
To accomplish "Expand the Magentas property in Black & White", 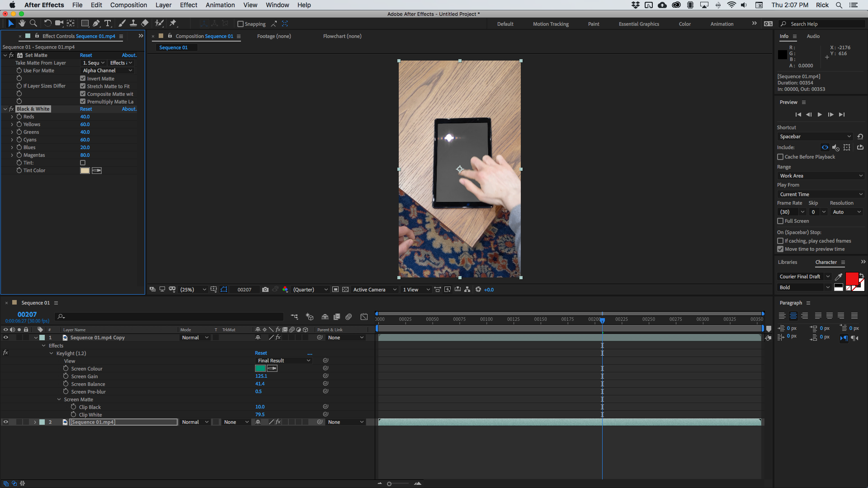I will tap(12, 155).
